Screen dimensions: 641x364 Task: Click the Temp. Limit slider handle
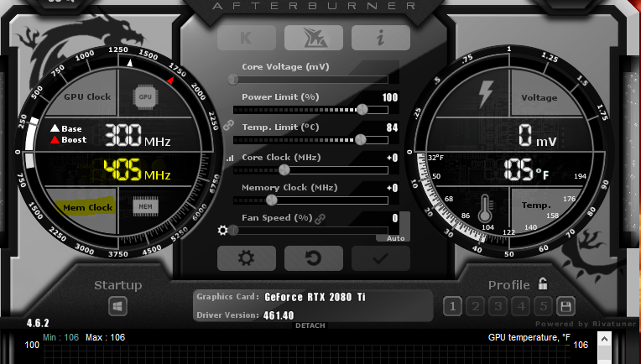pos(361,140)
